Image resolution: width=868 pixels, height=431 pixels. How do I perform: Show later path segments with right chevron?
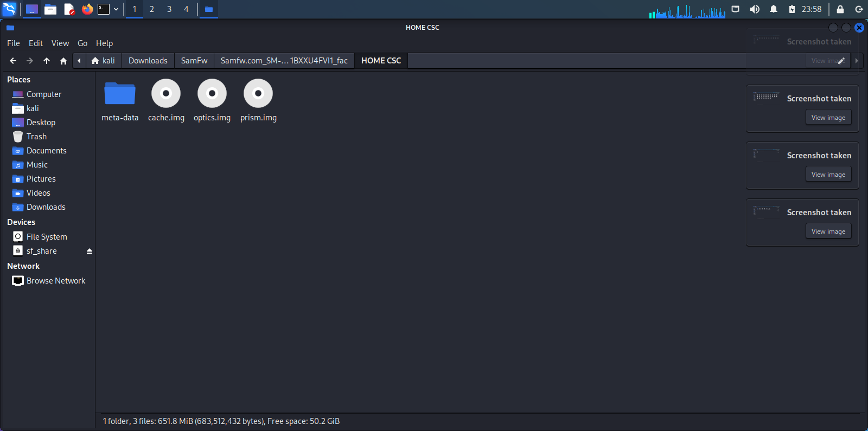[857, 61]
